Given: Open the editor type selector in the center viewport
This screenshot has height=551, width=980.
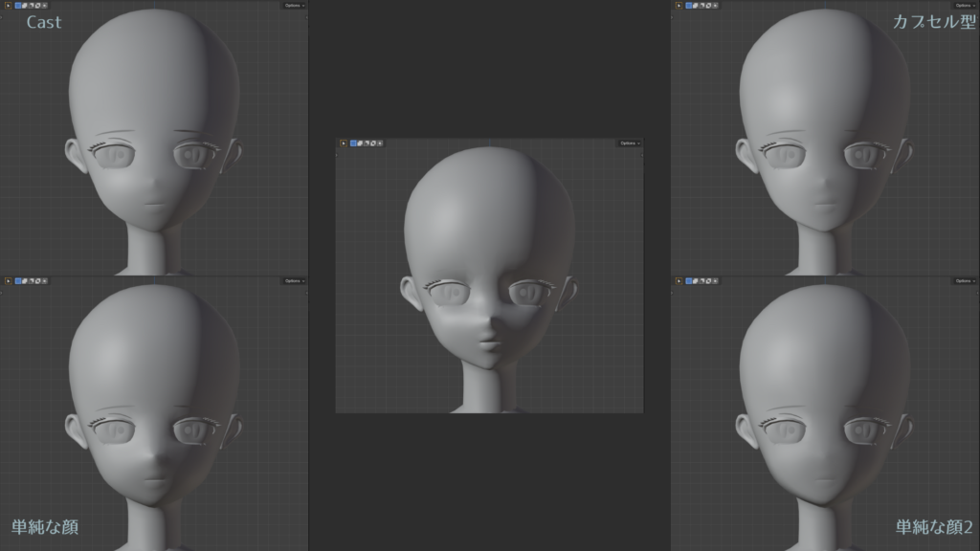Looking at the screenshot, I should [344, 142].
